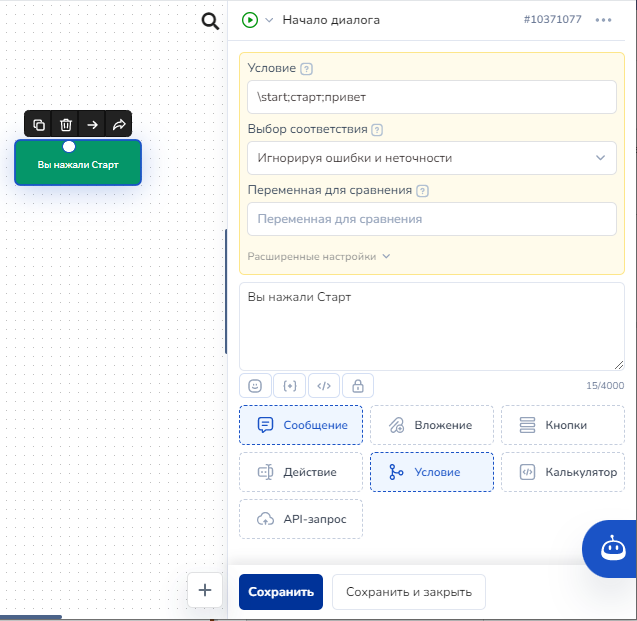Click Сохранить и закрыть button
Image resolution: width=637 pixels, height=621 pixels.
coord(408,592)
